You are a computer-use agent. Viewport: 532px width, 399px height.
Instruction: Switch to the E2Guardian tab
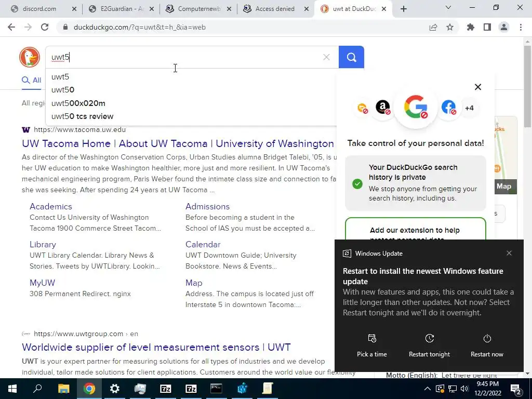tap(117, 9)
